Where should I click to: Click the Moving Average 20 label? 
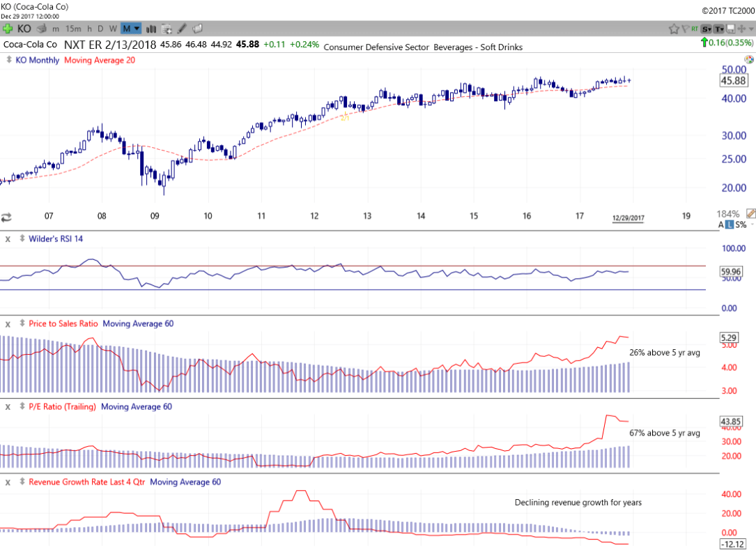100,60
